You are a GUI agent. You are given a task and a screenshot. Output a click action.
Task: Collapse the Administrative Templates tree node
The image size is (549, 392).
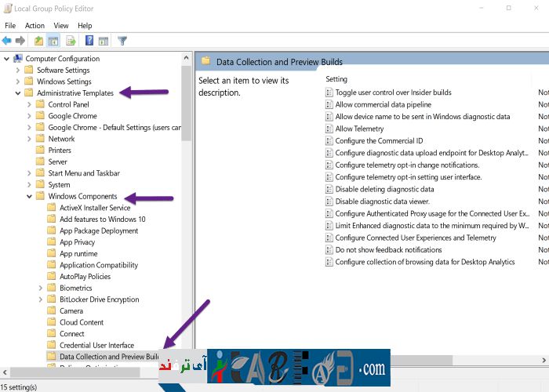coord(18,93)
